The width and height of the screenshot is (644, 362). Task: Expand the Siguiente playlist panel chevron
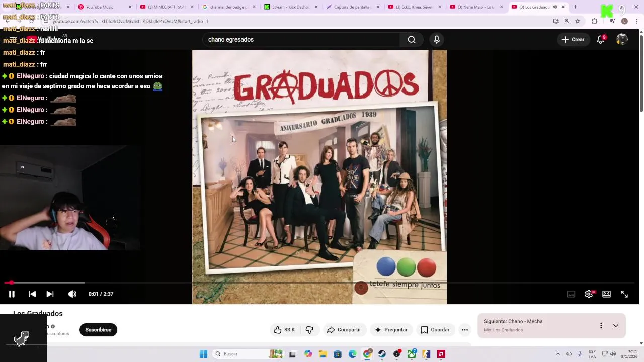tap(616, 326)
